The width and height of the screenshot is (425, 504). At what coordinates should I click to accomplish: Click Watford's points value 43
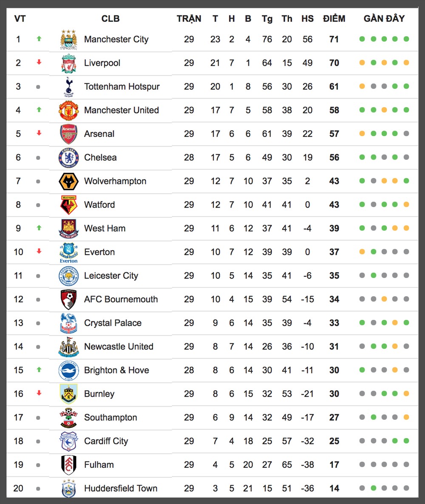(x=334, y=205)
